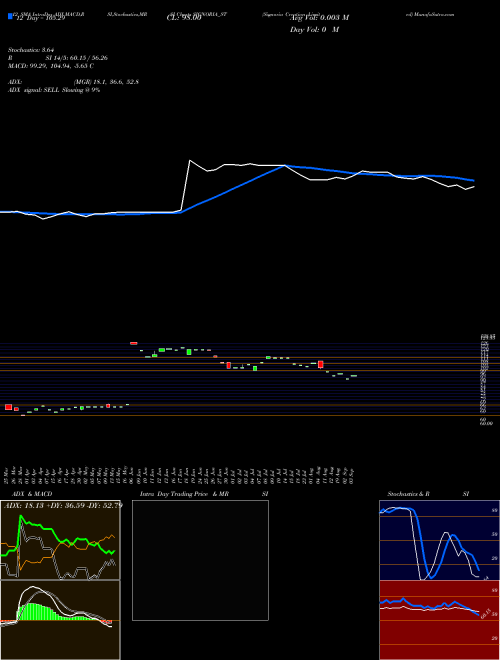Click the 'MACD: 99.29, 104.94, -5.65 C' line
Viewport: 500px width, 660px height.
[x=51, y=66]
